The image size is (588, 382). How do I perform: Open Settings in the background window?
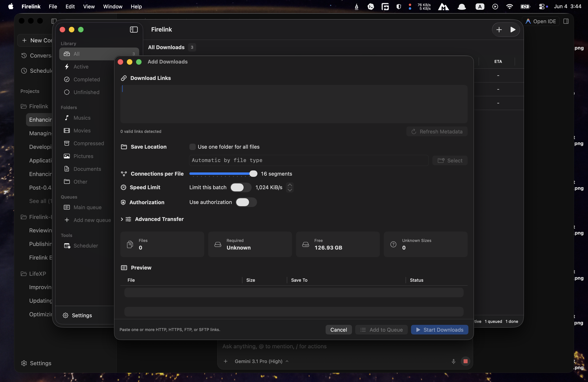36,363
